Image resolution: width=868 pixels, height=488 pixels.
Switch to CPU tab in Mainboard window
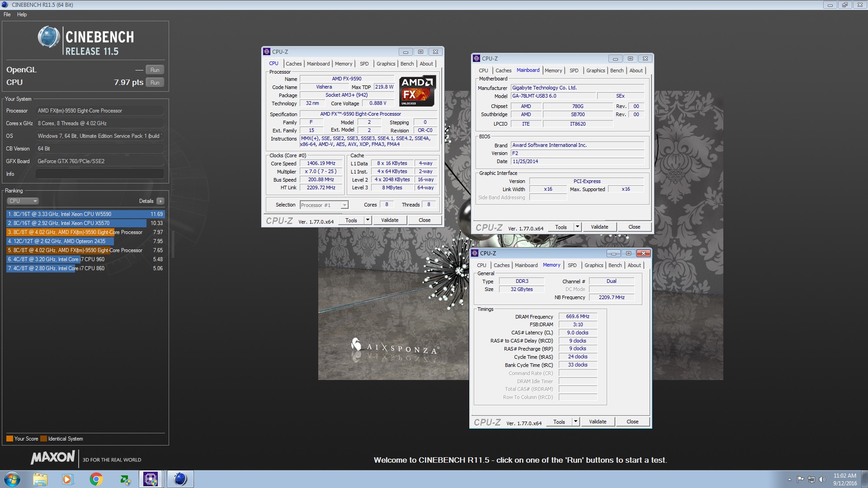coord(483,70)
